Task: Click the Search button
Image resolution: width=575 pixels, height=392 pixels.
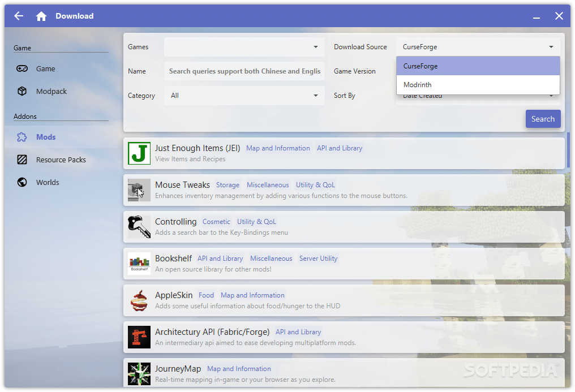Action: tap(543, 119)
